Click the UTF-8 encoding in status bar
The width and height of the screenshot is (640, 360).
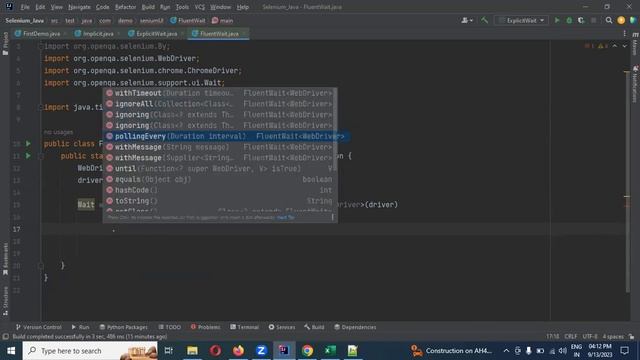(x=590, y=337)
